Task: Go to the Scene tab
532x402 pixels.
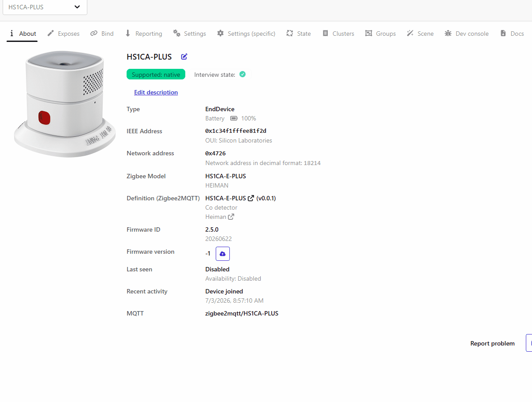Action: 420,34
